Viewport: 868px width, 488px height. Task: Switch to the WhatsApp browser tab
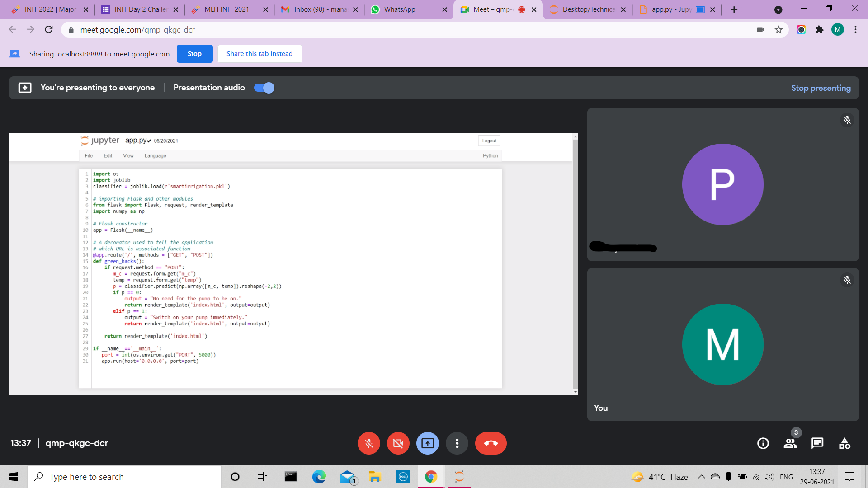[400, 9]
